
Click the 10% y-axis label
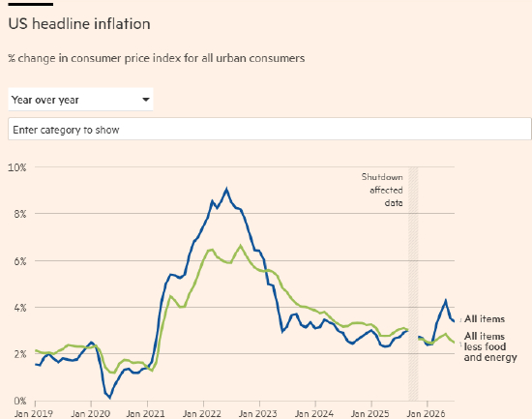pyautogui.click(x=17, y=167)
